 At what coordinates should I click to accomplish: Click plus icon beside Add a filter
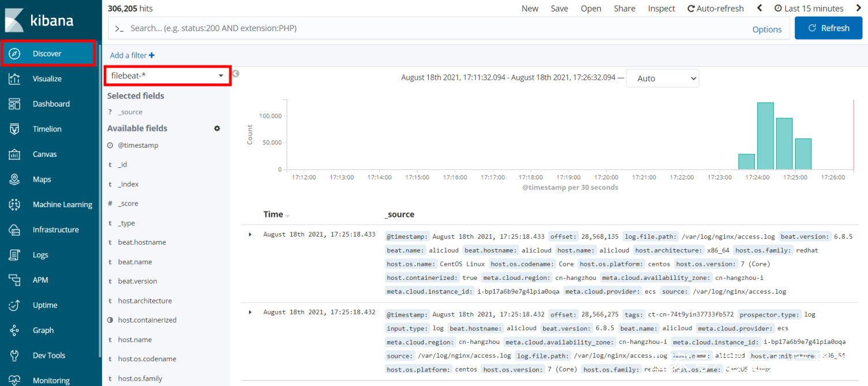152,55
